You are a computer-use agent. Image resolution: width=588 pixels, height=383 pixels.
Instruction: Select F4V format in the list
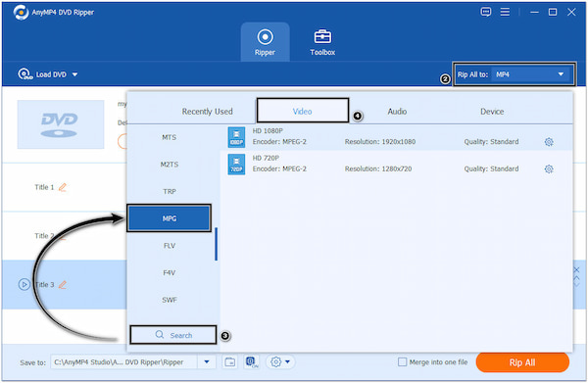point(170,272)
